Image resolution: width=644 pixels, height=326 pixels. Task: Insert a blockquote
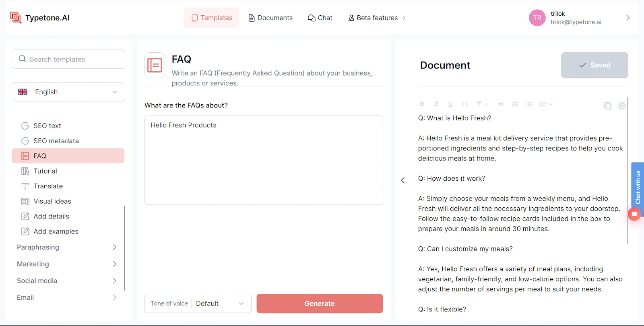(x=501, y=104)
